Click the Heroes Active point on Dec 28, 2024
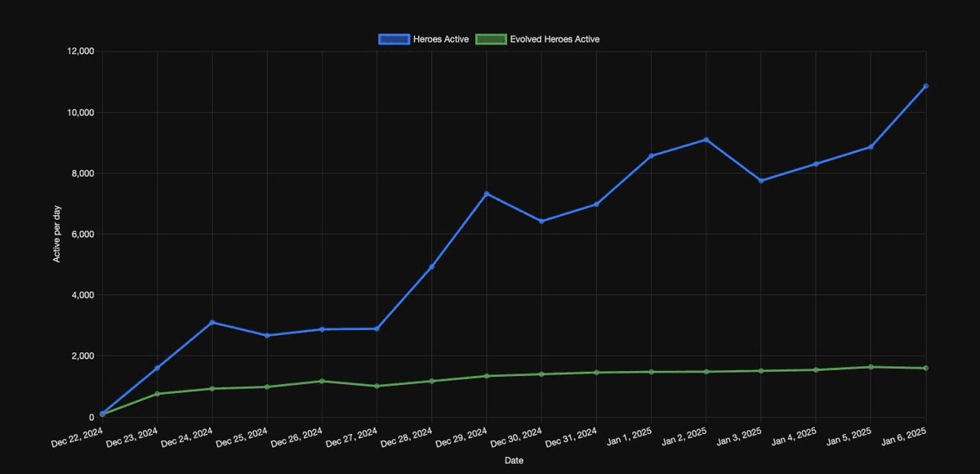The image size is (980, 474). tap(431, 267)
